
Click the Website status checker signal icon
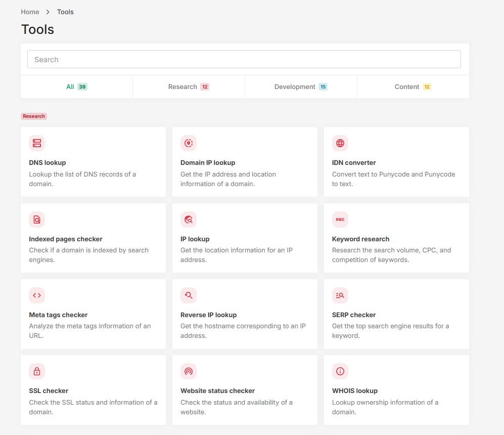pos(189,371)
